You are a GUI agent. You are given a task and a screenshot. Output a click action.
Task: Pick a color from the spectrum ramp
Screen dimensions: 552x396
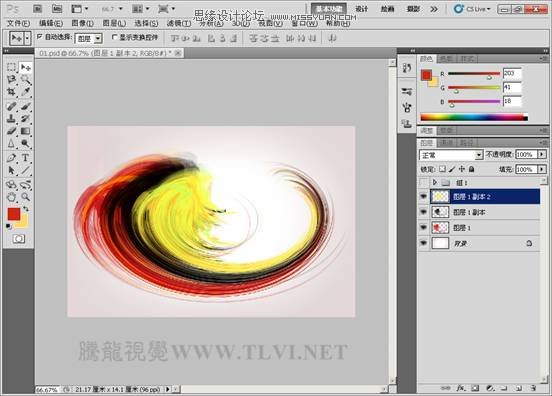(474, 117)
